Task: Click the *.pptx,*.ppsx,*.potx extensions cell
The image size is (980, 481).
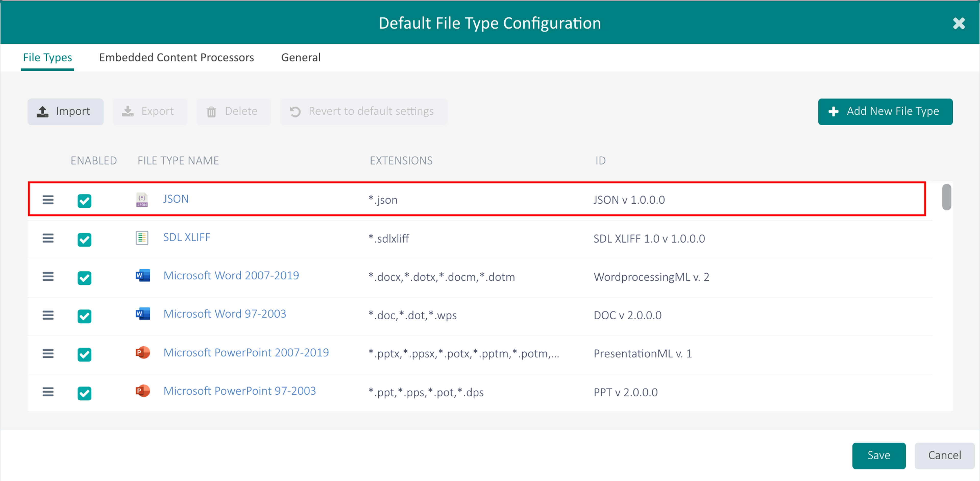Action: [463, 354]
